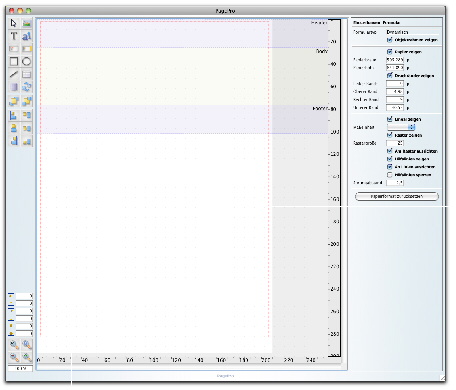Select the field tool with red marker
456x390 pixels.
(x=14, y=49)
